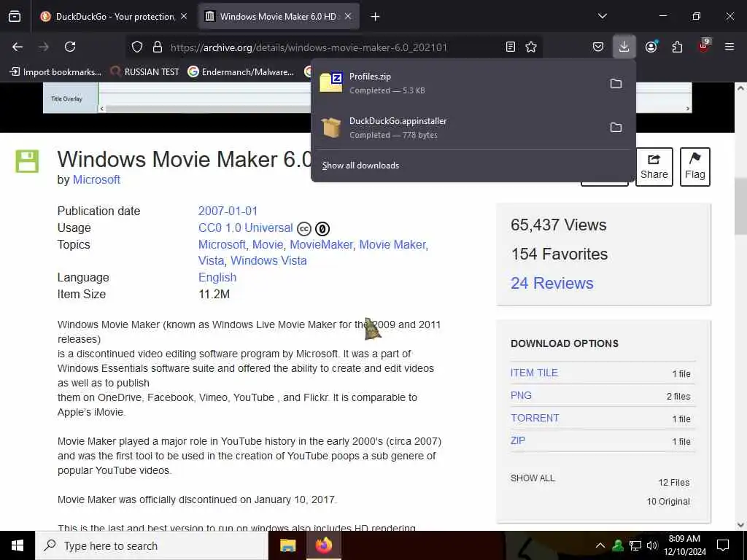This screenshot has height=560, width=747.
Task: Open MovieMaker topic link
Action: (x=321, y=244)
